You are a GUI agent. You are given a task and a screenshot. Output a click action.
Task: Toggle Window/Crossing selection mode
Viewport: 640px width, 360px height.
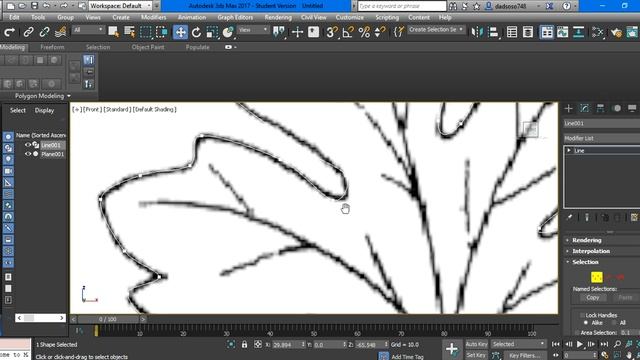pyautogui.click(x=162, y=32)
